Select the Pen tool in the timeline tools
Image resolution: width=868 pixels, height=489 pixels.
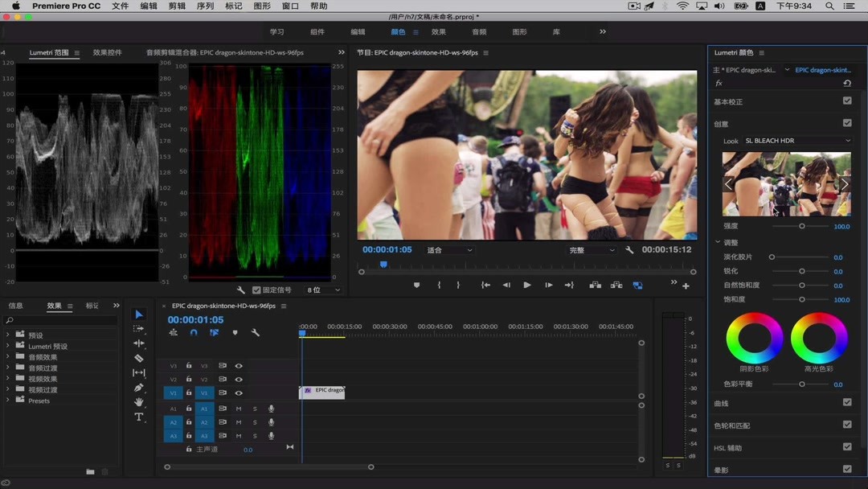pyautogui.click(x=138, y=385)
